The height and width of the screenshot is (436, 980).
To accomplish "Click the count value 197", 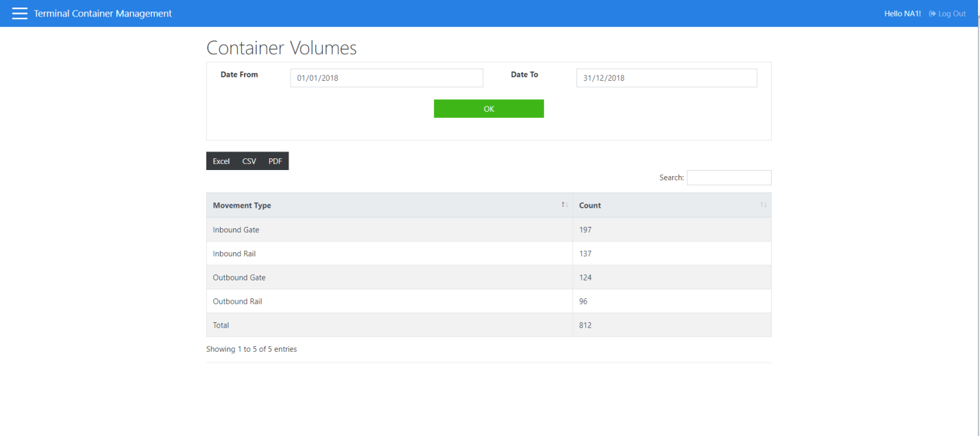I will [x=585, y=230].
